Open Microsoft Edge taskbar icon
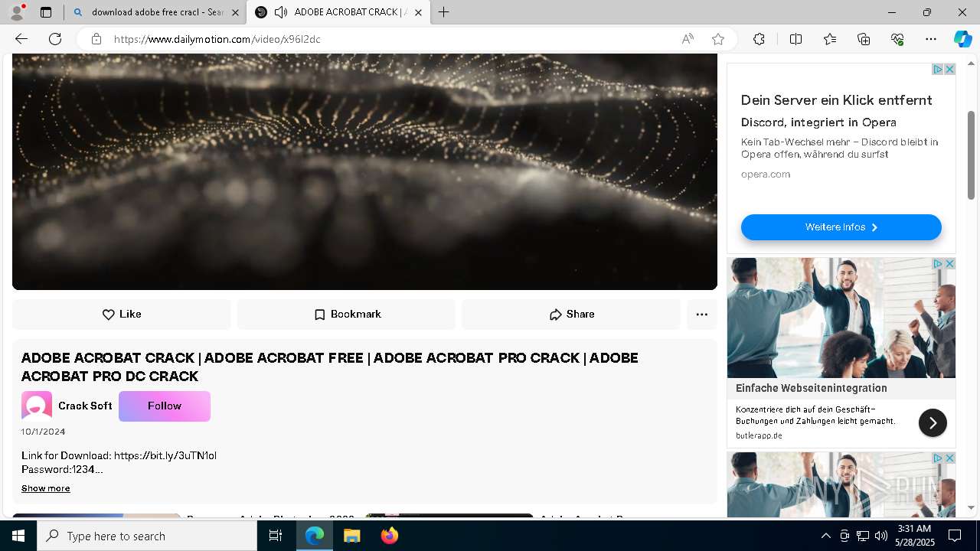 point(315,536)
